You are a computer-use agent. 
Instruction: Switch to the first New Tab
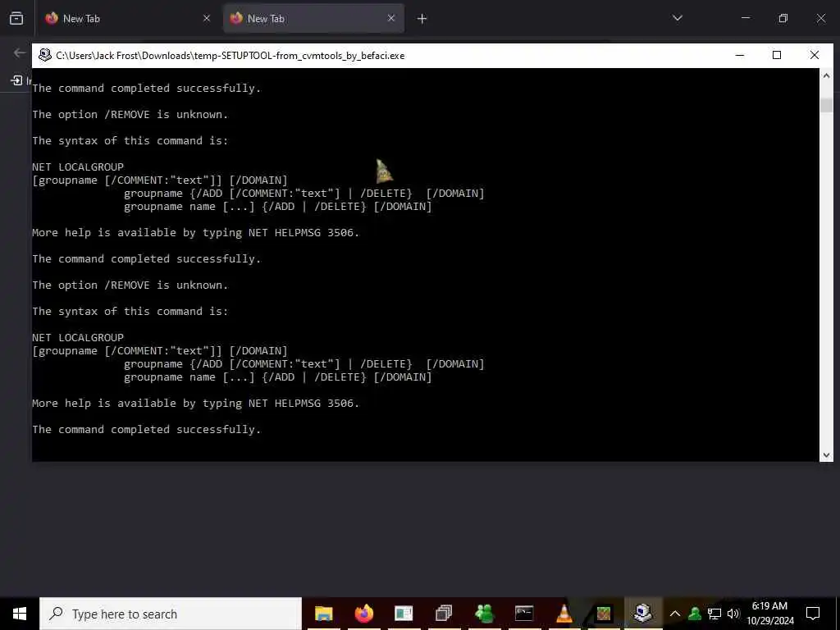pos(127,19)
